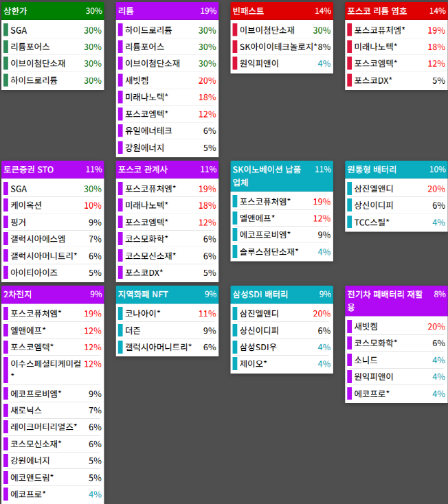Image resolution: width=448 pixels, height=504 pixels.
Task: Open the 상한가 theme header
Action: click(53, 11)
